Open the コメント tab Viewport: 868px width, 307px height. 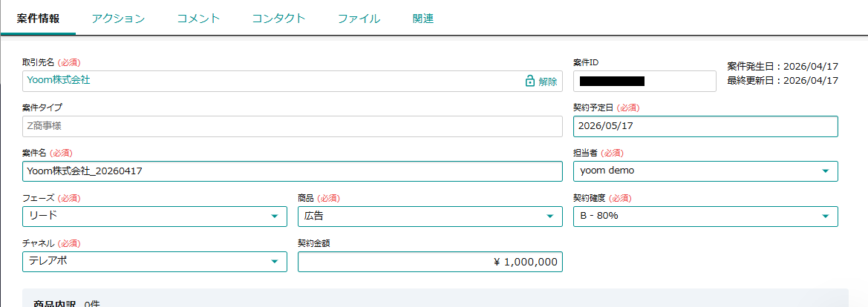pyautogui.click(x=198, y=19)
